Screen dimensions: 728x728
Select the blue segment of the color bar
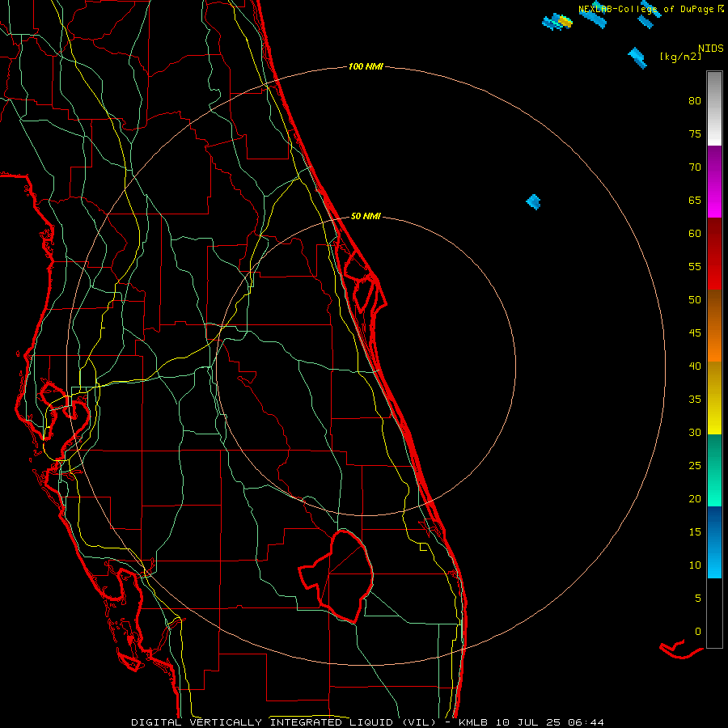(714, 542)
